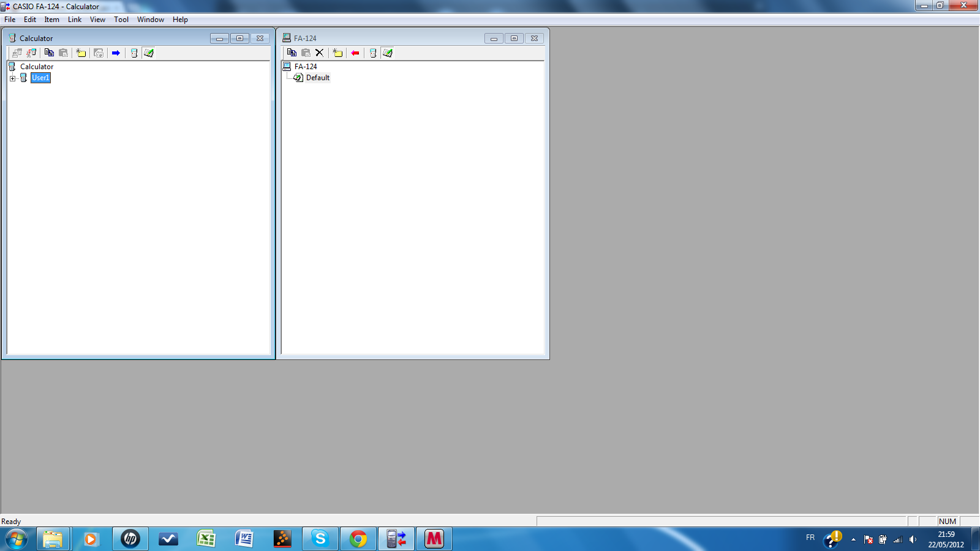The height and width of the screenshot is (551, 980).
Task: Open the View menu
Action: coord(97,20)
